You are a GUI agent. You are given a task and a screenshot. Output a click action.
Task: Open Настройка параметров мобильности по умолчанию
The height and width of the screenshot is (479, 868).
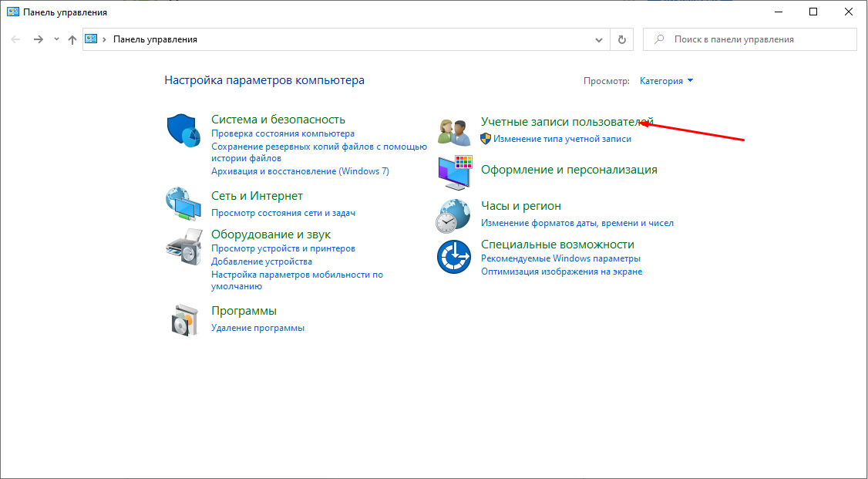(298, 281)
